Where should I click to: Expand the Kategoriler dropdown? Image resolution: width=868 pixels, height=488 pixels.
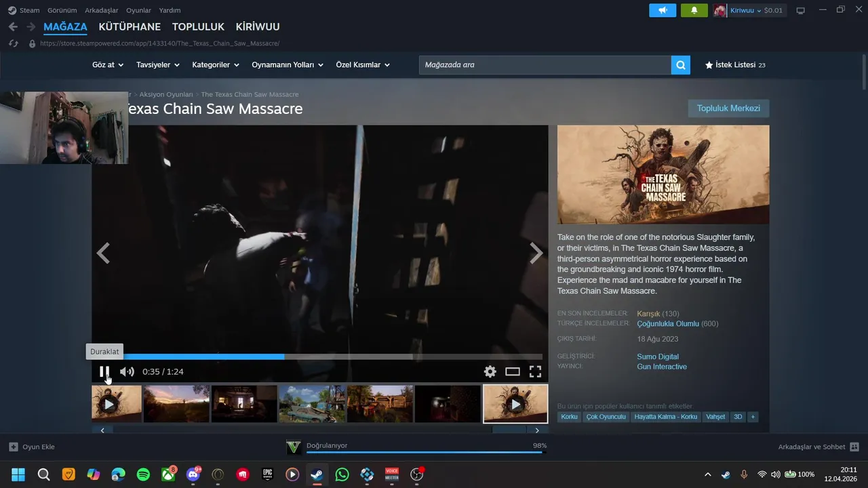[216, 65]
